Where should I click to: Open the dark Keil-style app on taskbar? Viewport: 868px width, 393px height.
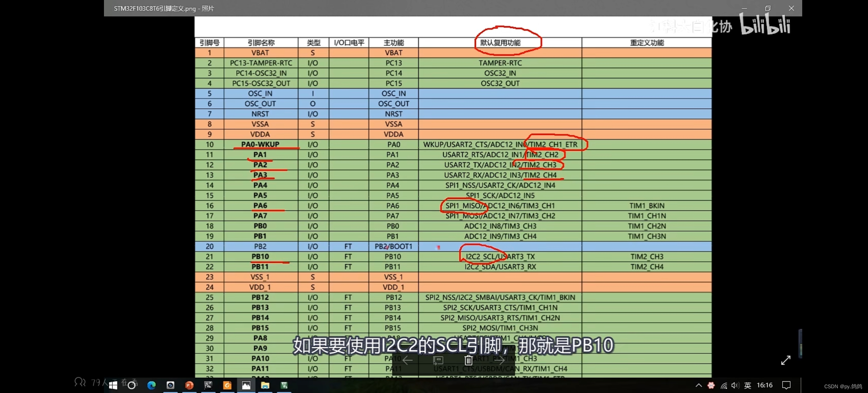[208, 385]
